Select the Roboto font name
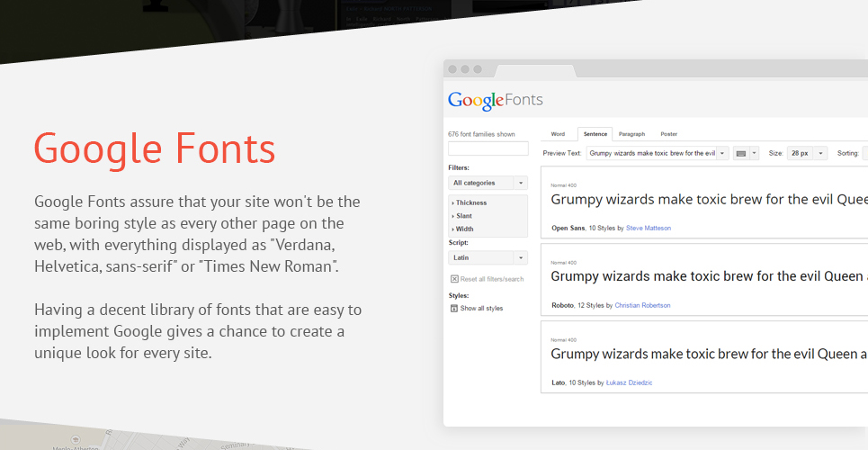The height and width of the screenshot is (450, 868). click(562, 305)
